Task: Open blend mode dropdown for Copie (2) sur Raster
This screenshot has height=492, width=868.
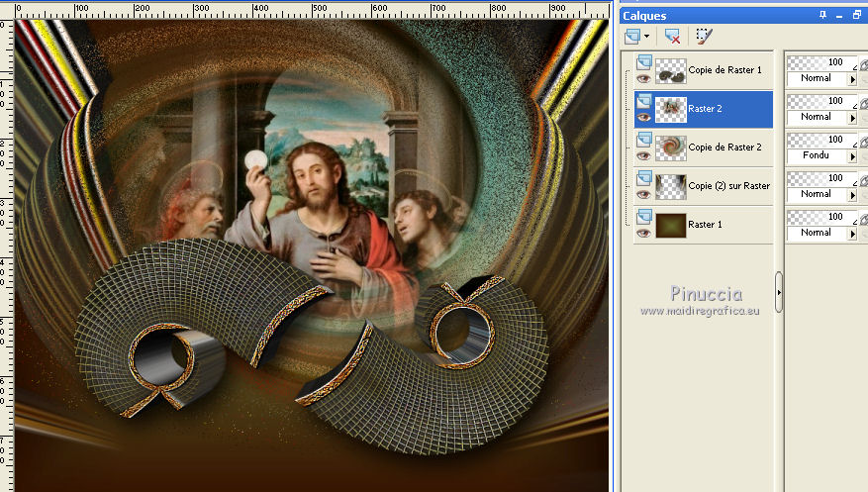Action: (x=852, y=196)
